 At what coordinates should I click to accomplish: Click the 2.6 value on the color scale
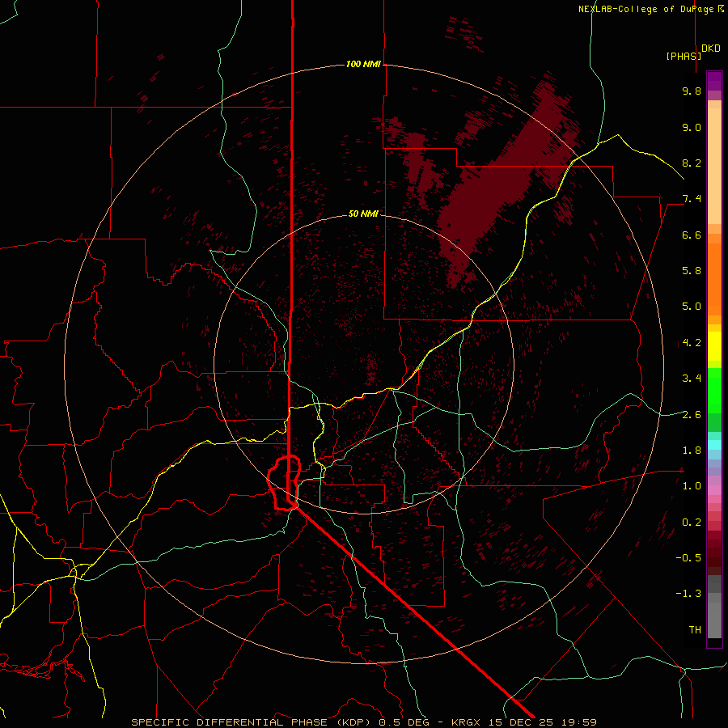692,415
